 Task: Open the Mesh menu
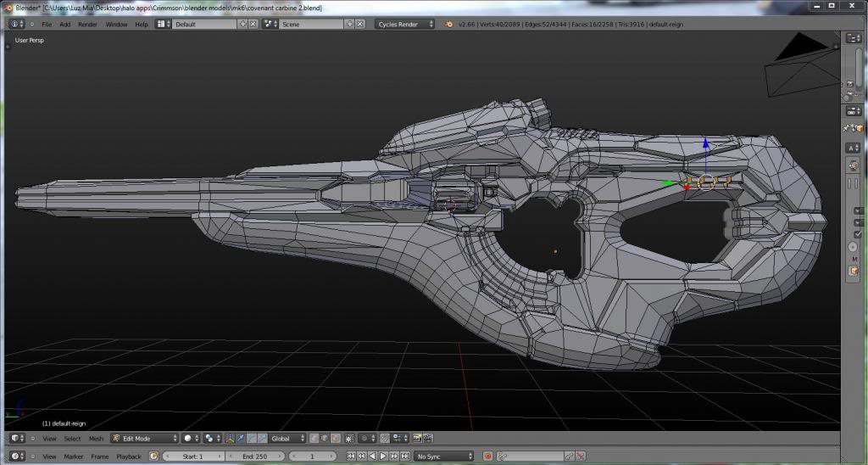click(96, 439)
